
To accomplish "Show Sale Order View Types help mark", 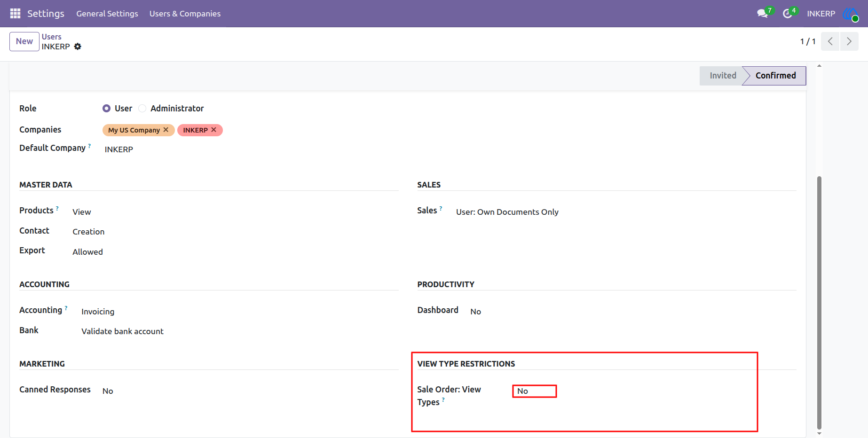I will point(443,400).
